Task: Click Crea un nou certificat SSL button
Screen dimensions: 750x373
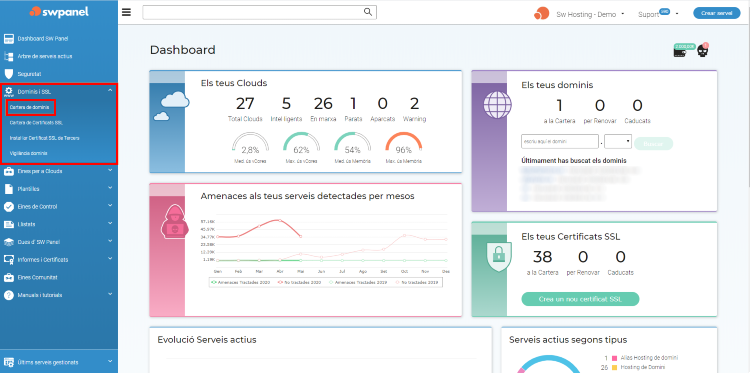Action: click(x=580, y=299)
